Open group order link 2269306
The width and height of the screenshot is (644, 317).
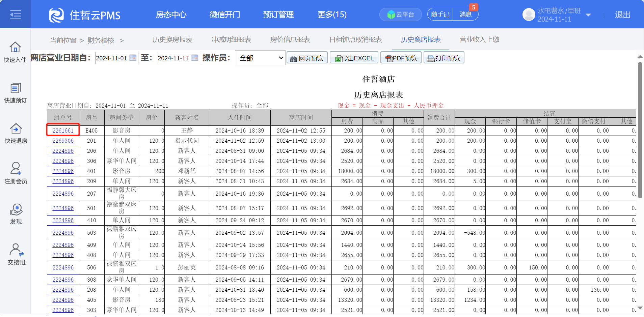coord(63,141)
